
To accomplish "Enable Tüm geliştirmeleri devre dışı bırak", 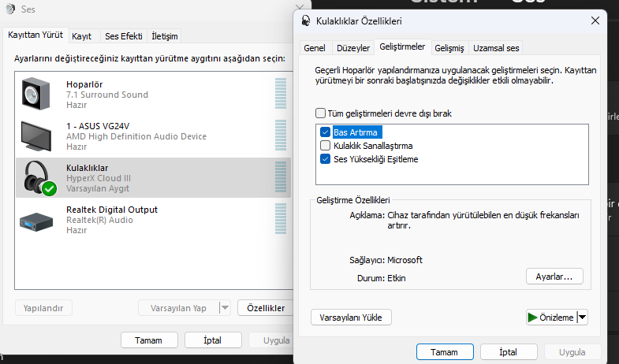I will pyautogui.click(x=320, y=113).
